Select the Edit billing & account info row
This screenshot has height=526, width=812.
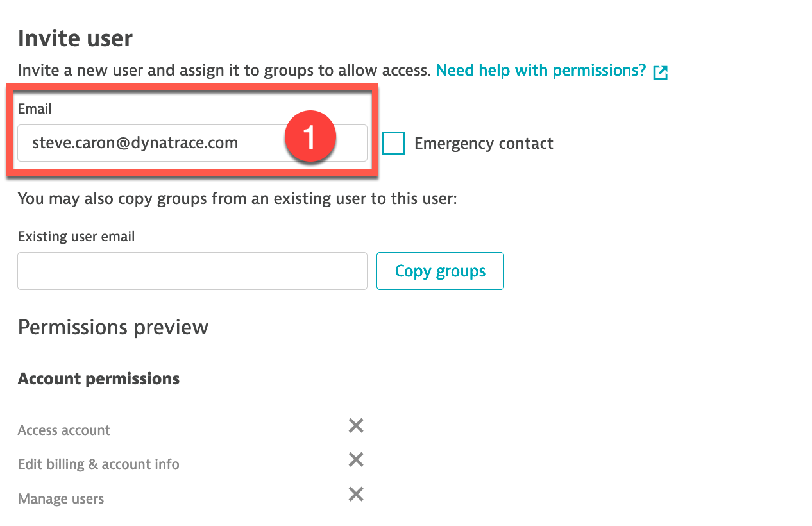191,462
